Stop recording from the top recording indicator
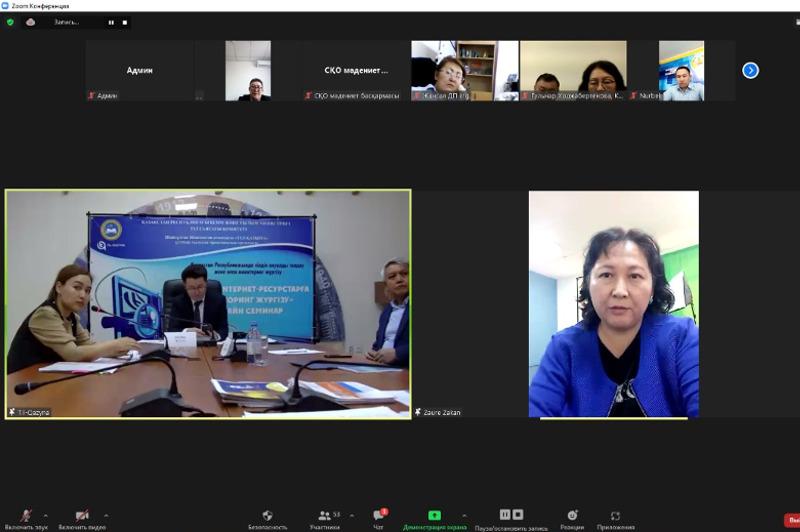Image resolution: width=800 pixels, height=532 pixels. [x=124, y=22]
